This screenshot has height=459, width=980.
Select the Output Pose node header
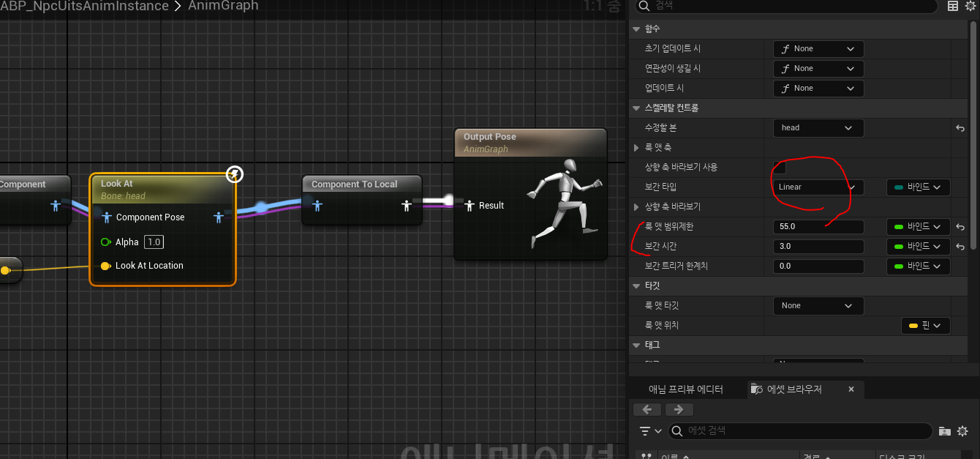(530, 143)
